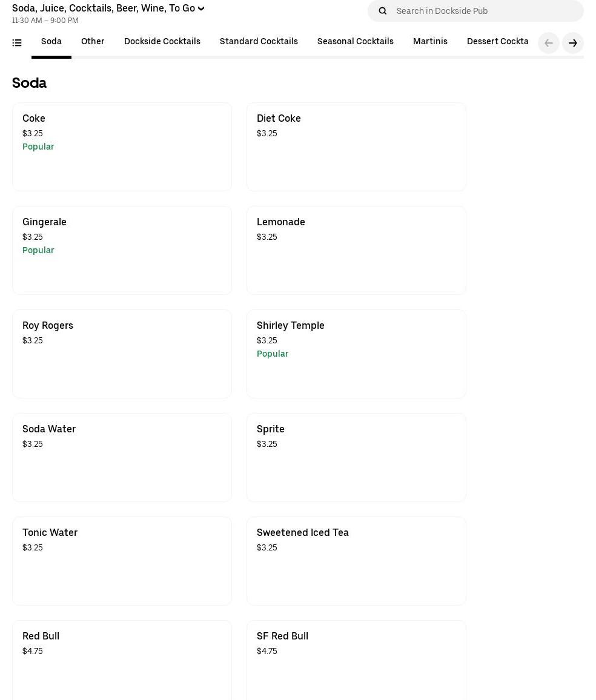Switch to the Other tab
The image size is (596, 700).
pos(93,42)
